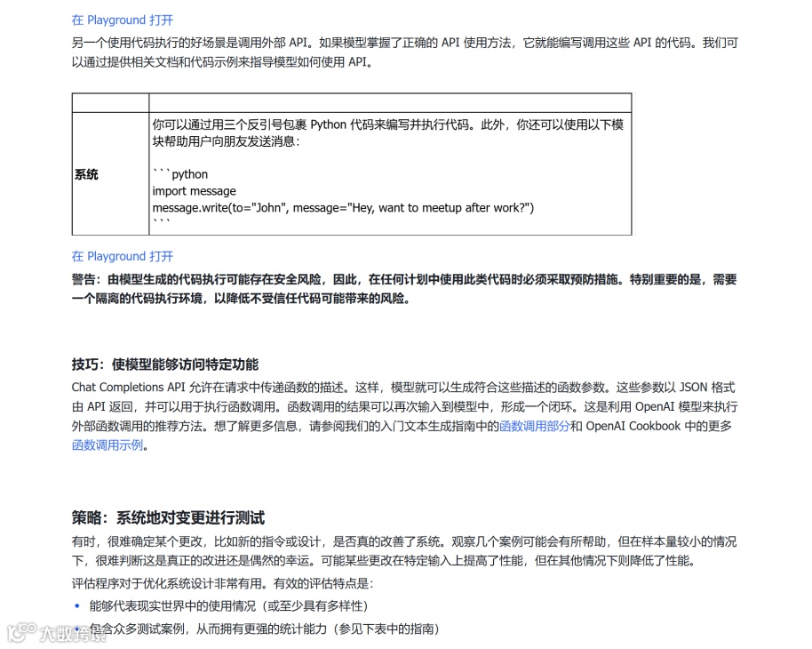This screenshot has height=649, width=812.
Task: Click the 'message.write(to="John"...' code line
Action: click(x=343, y=208)
